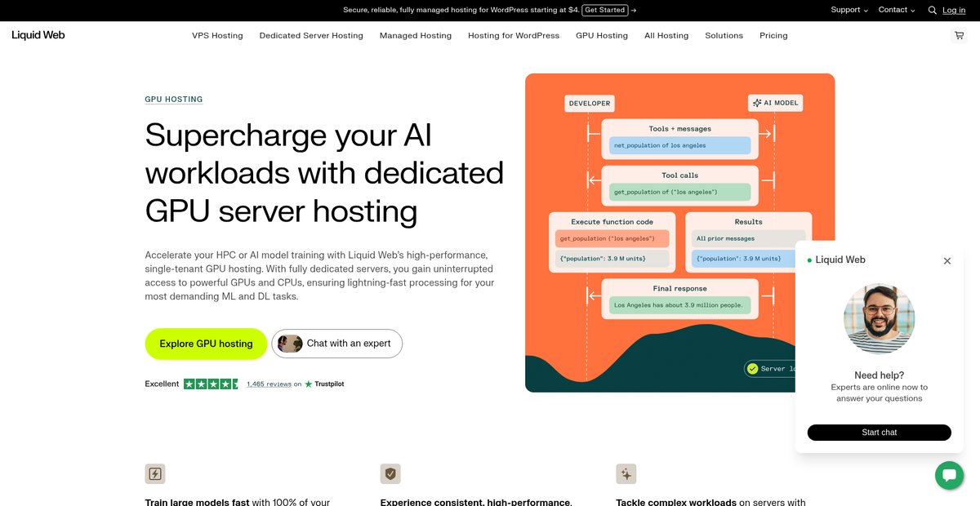Open the VPS Hosting menu

click(x=217, y=36)
